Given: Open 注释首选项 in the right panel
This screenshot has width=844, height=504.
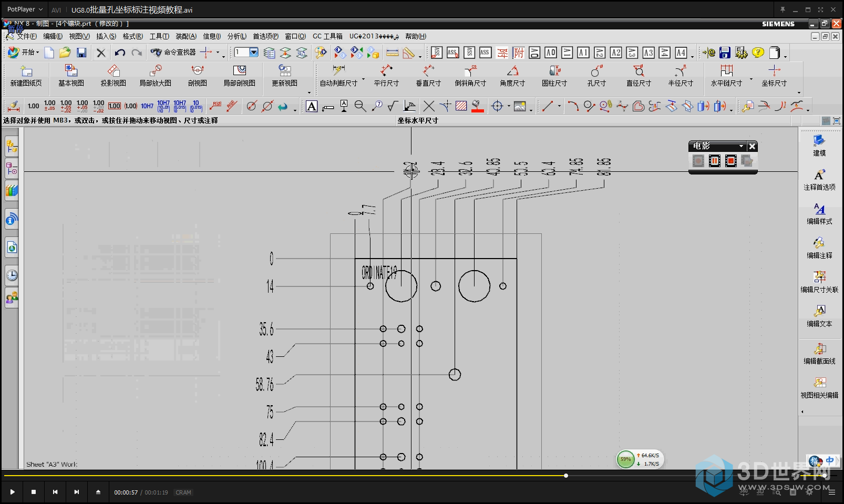Looking at the screenshot, I should click(x=819, y=180).
